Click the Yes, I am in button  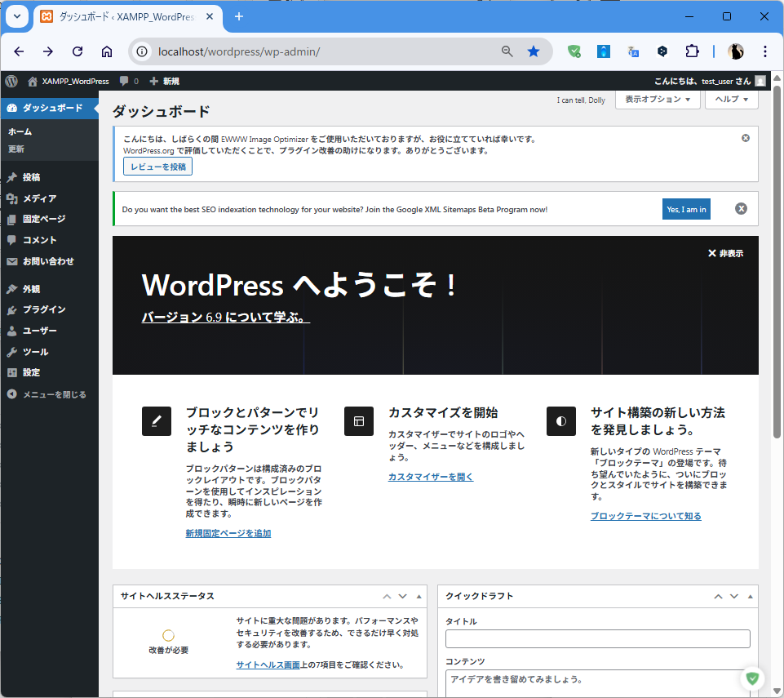pyautogui.click(x=686, y=210)
